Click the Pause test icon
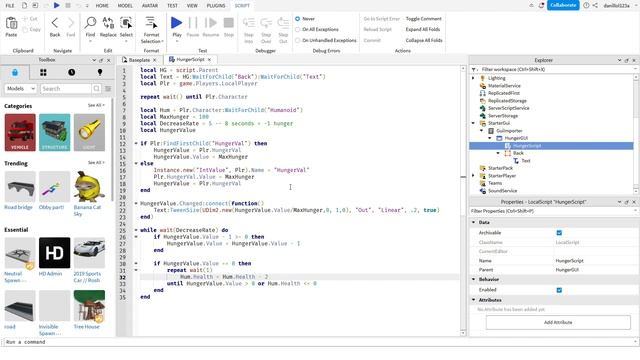The height and width of the screenshot is (360, 640). tap(193, 23)
